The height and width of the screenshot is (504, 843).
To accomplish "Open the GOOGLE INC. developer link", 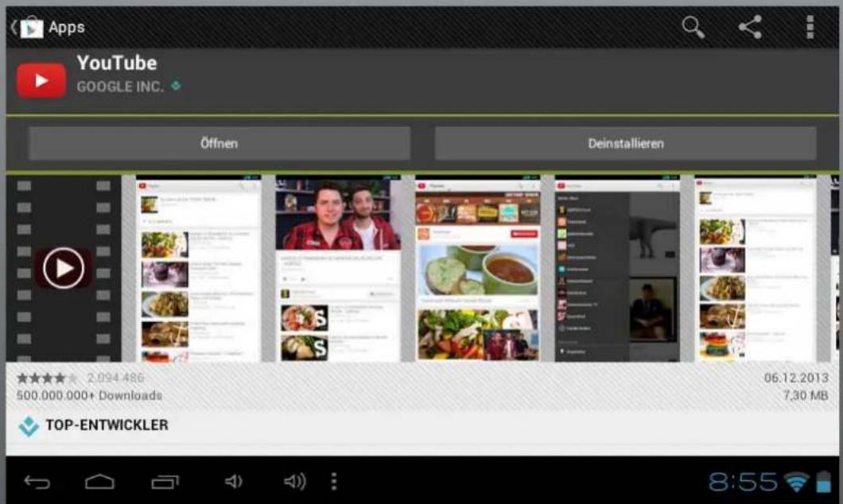I will point(120,87).
